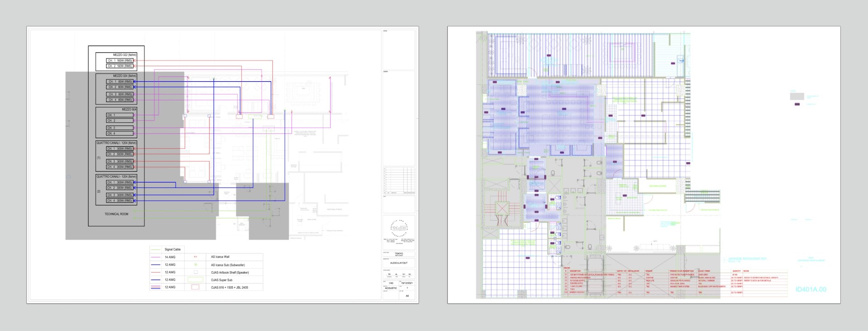Click the TECHNICAL ROOM label
The height and width of the screenshot is (331, 868).
[116, 214]
